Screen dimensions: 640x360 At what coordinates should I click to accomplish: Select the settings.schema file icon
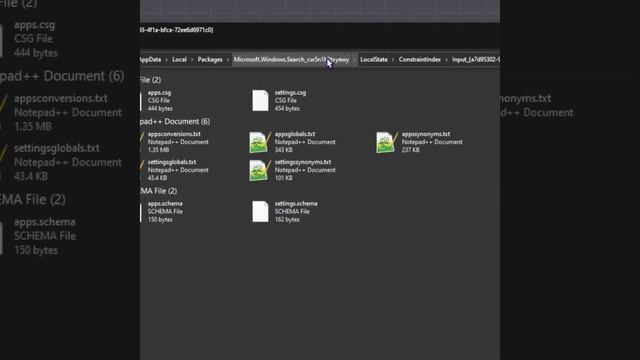pyautogui.click(x=260, y=211)
